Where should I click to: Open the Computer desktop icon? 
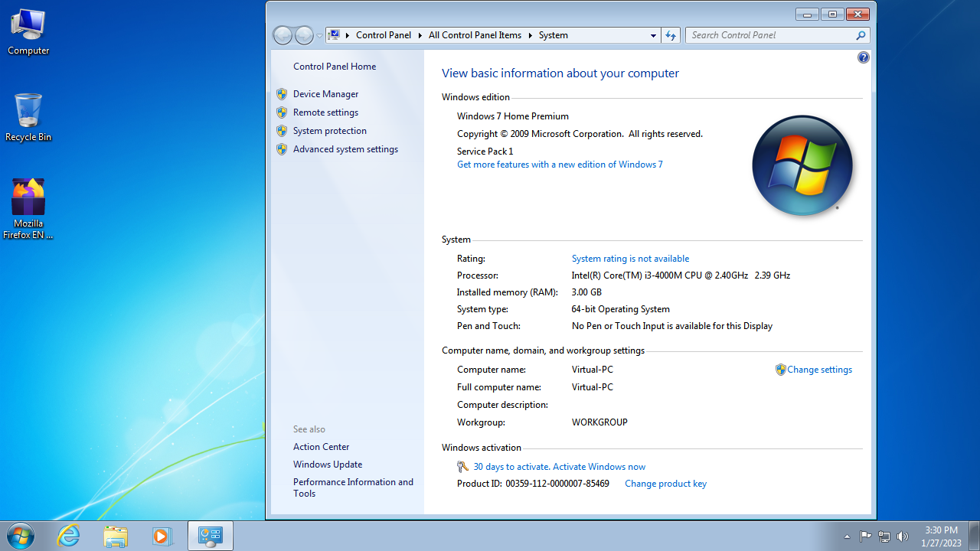tap(28, 32)
